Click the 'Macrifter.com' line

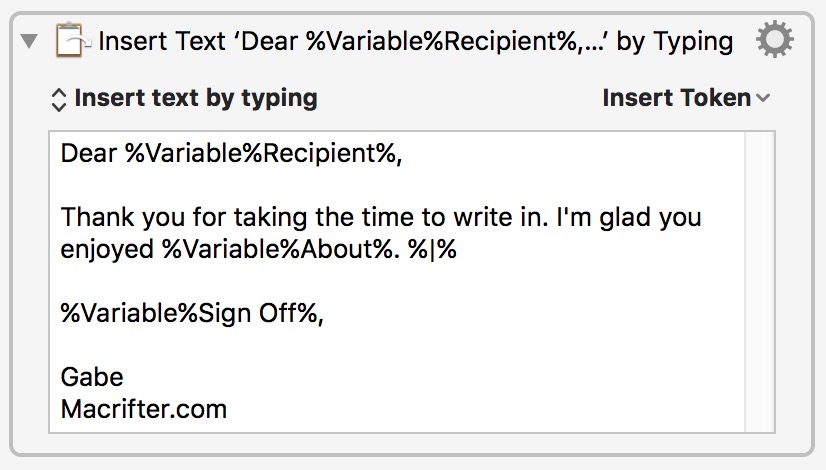tap(143, 409)
